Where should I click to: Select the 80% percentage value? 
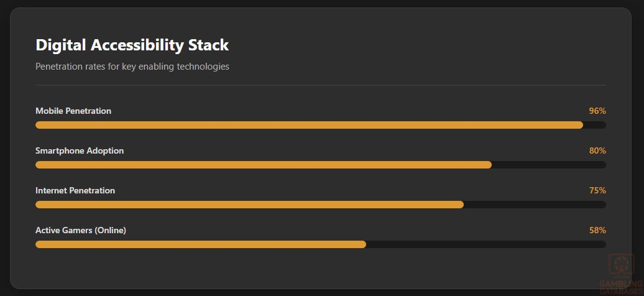[597, 150]
